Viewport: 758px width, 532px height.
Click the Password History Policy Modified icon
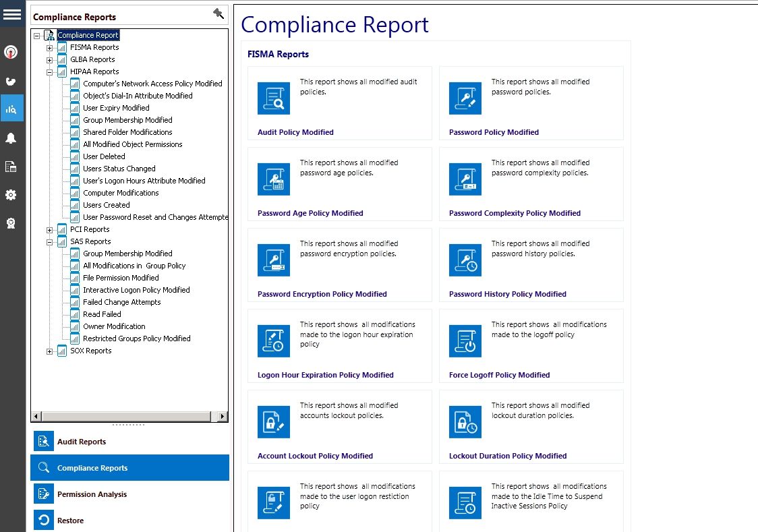click(x=465, y=260)
